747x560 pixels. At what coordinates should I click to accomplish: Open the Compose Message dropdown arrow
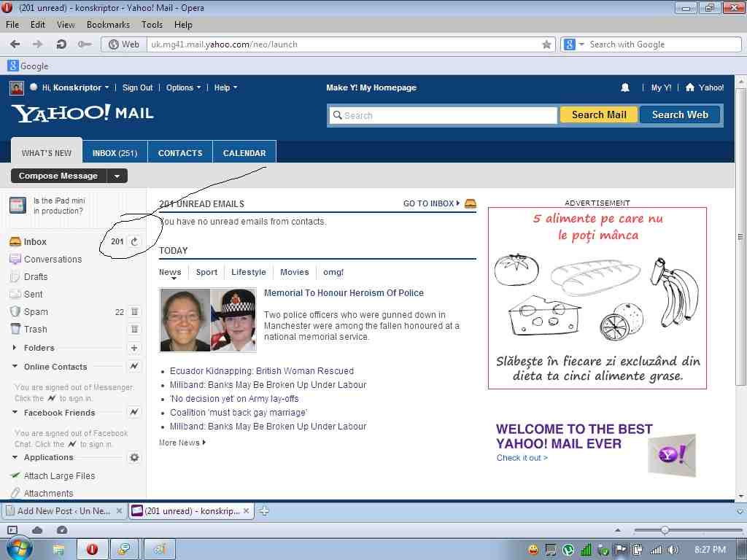click(x=117, y=176)
